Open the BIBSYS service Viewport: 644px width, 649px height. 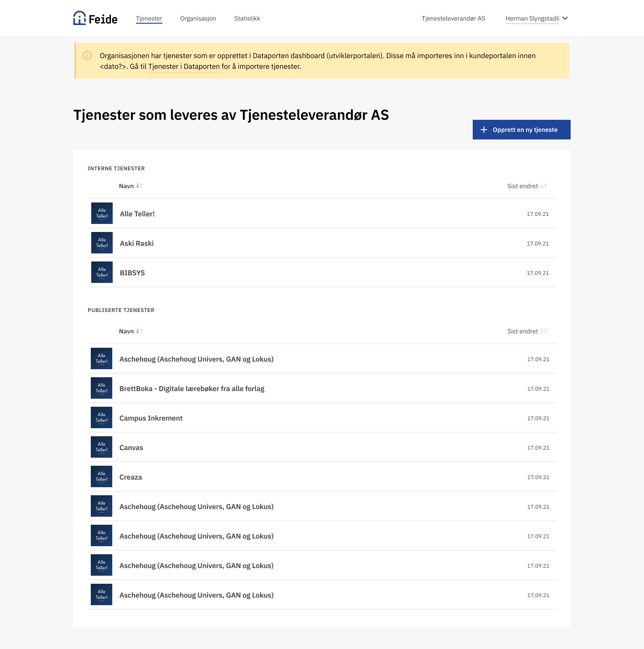pos(132,273)
